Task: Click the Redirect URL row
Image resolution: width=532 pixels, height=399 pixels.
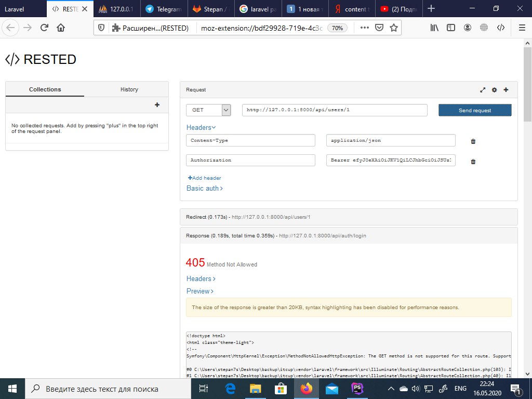Action: point(349,217)
